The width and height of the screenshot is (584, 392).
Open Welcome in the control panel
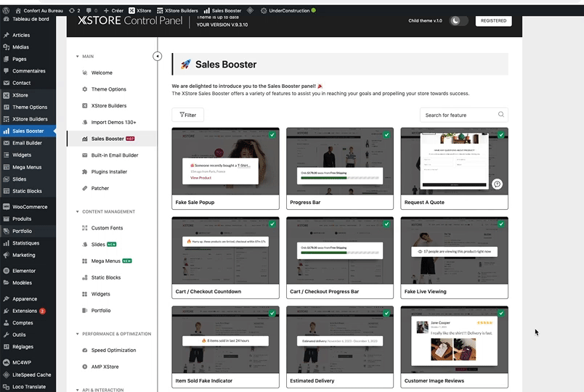(x=102, y=73)
